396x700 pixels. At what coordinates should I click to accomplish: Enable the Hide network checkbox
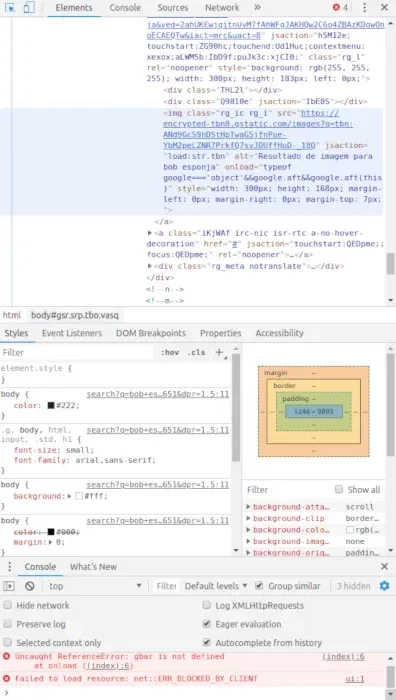point(8,605)
